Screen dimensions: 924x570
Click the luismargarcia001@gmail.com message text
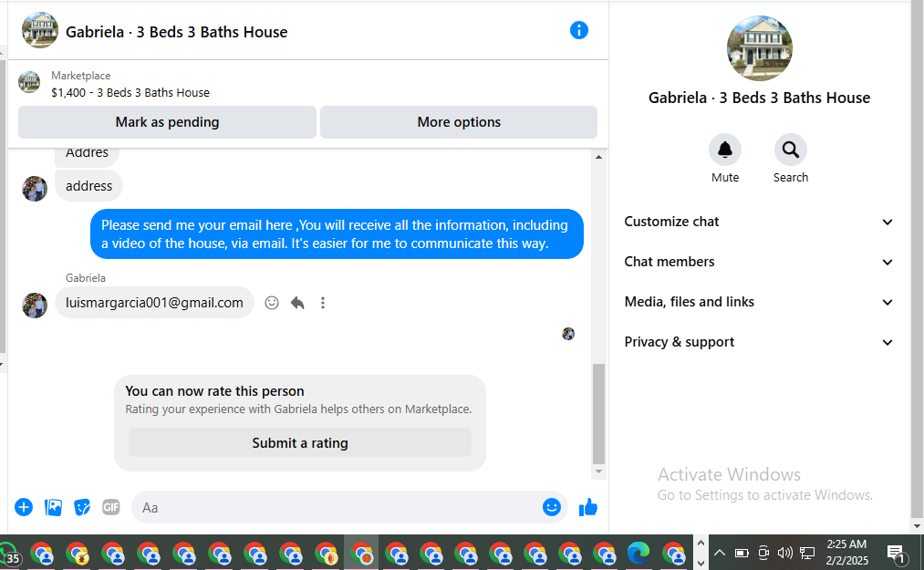click(x=154, y=303)
